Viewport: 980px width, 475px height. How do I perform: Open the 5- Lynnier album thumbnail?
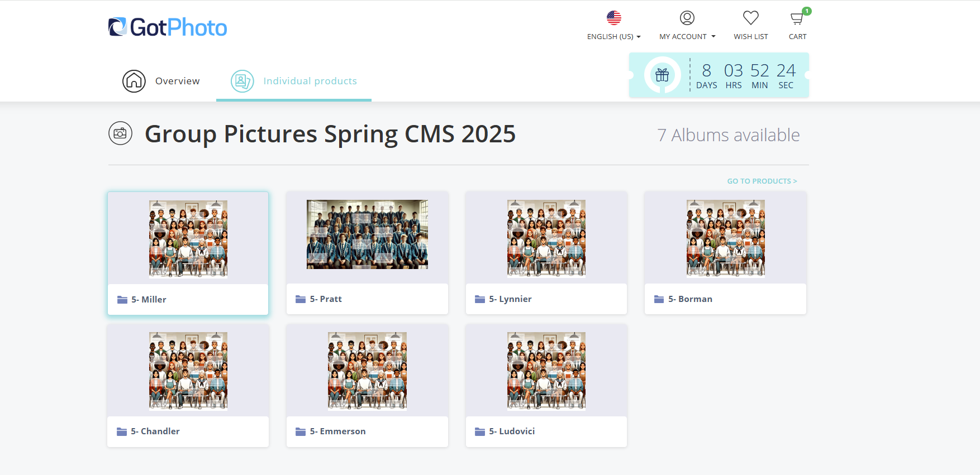(546, 238)
